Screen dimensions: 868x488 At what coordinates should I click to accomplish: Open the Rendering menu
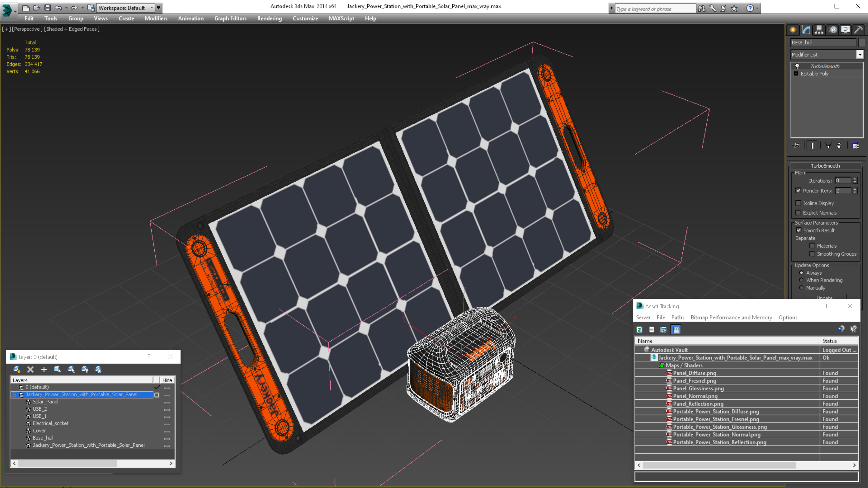(269, 18)
